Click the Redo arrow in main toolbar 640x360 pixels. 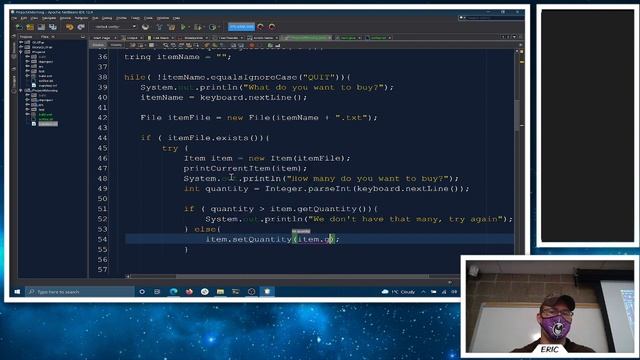tap(81, 27)
